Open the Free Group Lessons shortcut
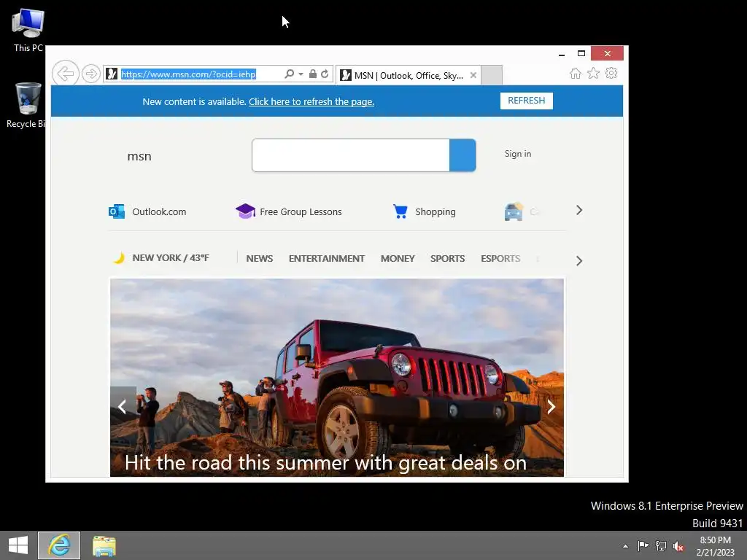The width and height of the screenshot is (747, 560). [x=289, y=211]
